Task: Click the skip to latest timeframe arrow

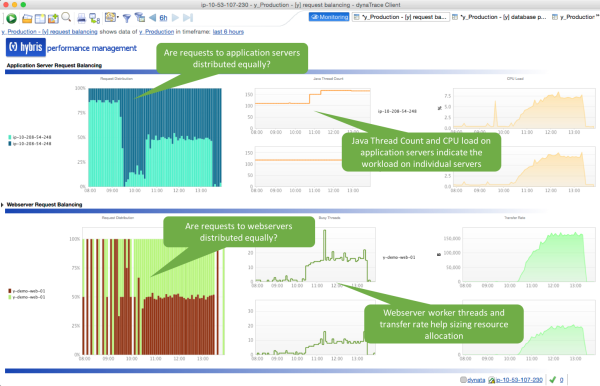Action: pos(188,18)
